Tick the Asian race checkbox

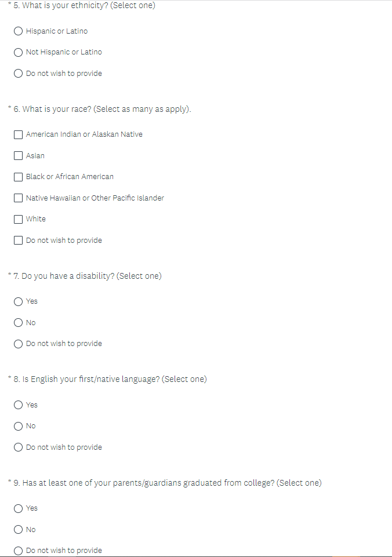(x=19, y=156)
